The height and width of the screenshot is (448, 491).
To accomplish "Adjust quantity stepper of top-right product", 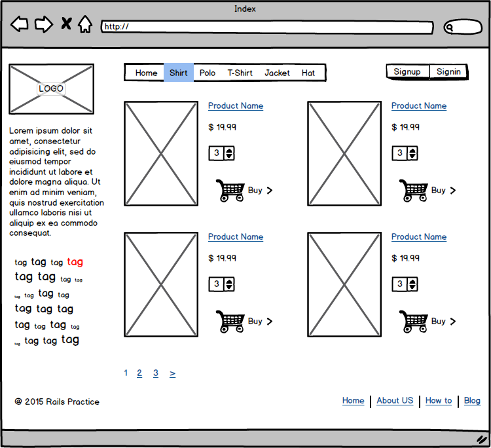I will 412,153.
